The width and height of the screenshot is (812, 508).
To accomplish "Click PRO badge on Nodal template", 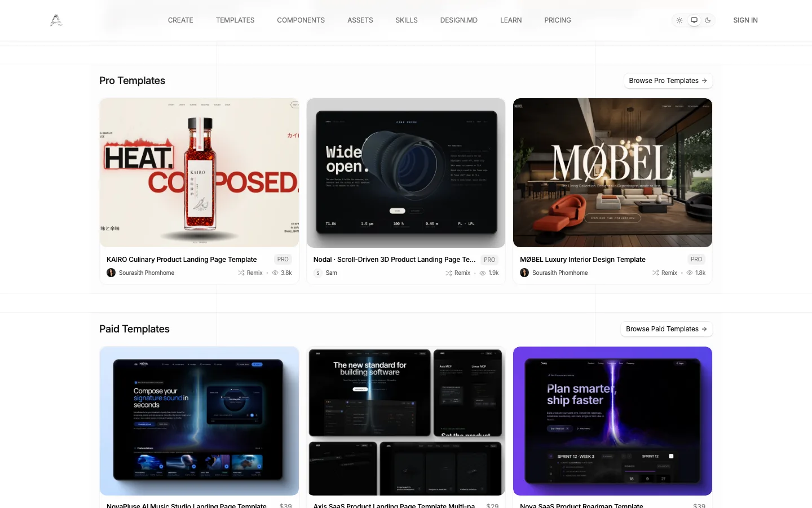I will pyautogui.click(x=489, y=260).
